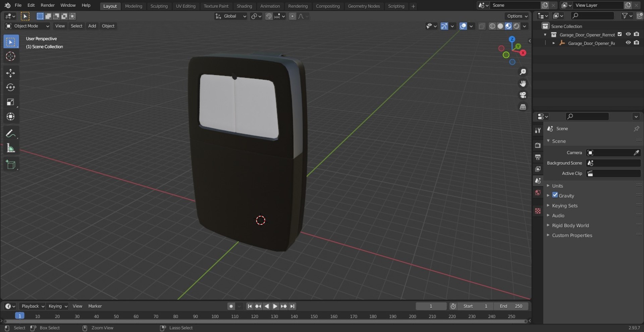Open the Render menu
644x332 pixels.
[48, 5]
